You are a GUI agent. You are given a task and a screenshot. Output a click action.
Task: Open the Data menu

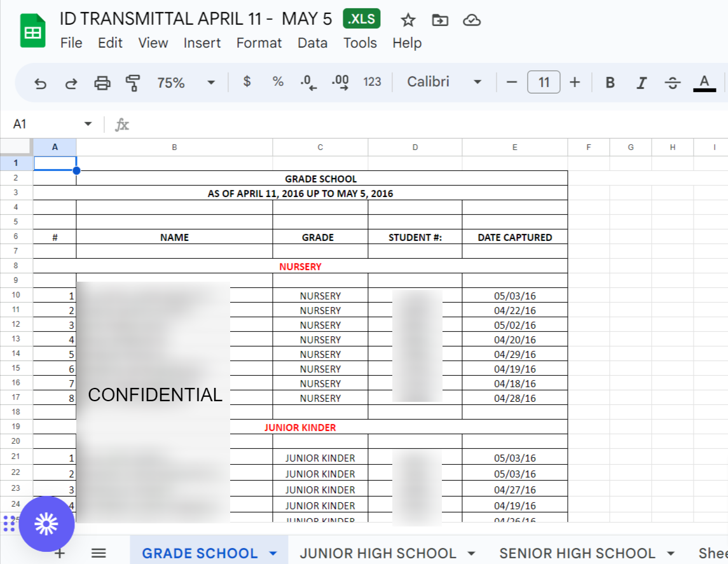click(x=312, y=43)
